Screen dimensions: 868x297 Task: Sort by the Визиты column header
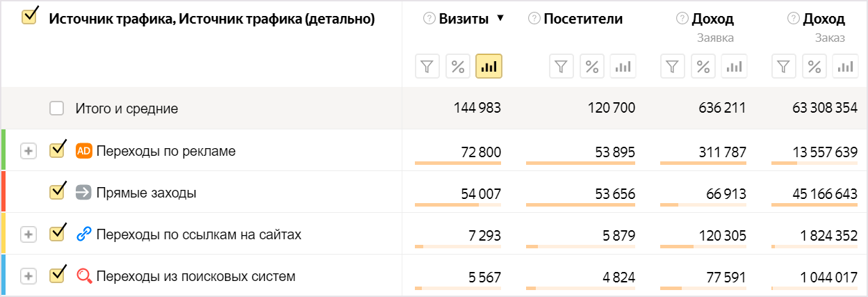pyautogui.click(x=464, y=19)
